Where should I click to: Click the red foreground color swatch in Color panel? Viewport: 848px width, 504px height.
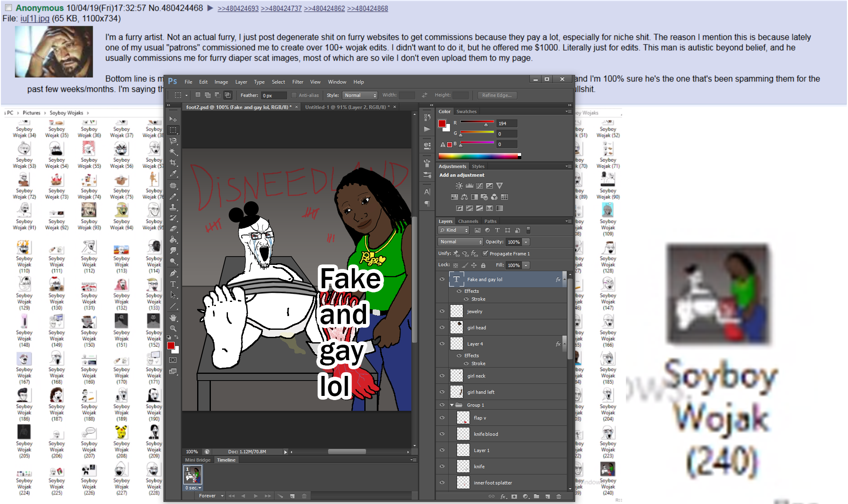(x=442, y=124)
